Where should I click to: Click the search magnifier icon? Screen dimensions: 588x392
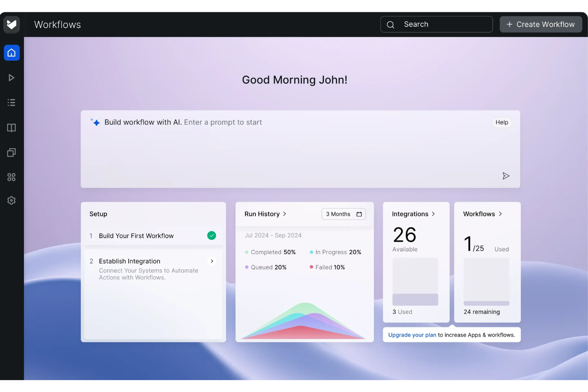pyautogui.click(x=390, y=24)
